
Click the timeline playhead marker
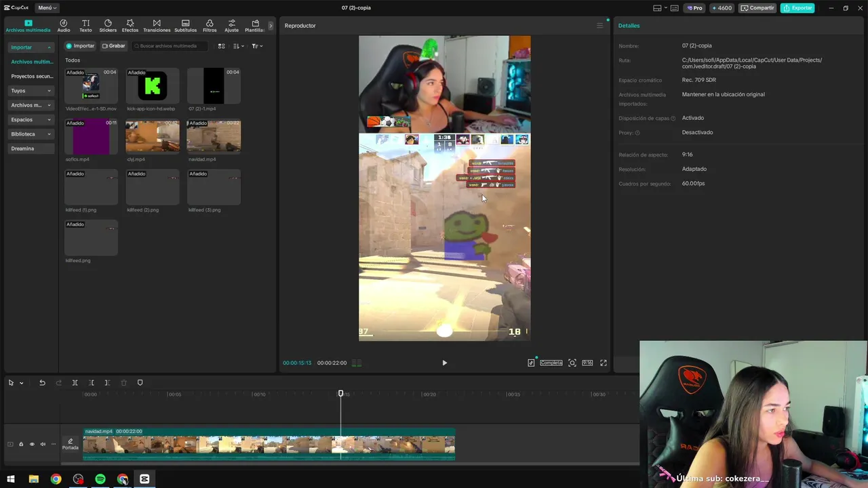(x=341, y=393)
